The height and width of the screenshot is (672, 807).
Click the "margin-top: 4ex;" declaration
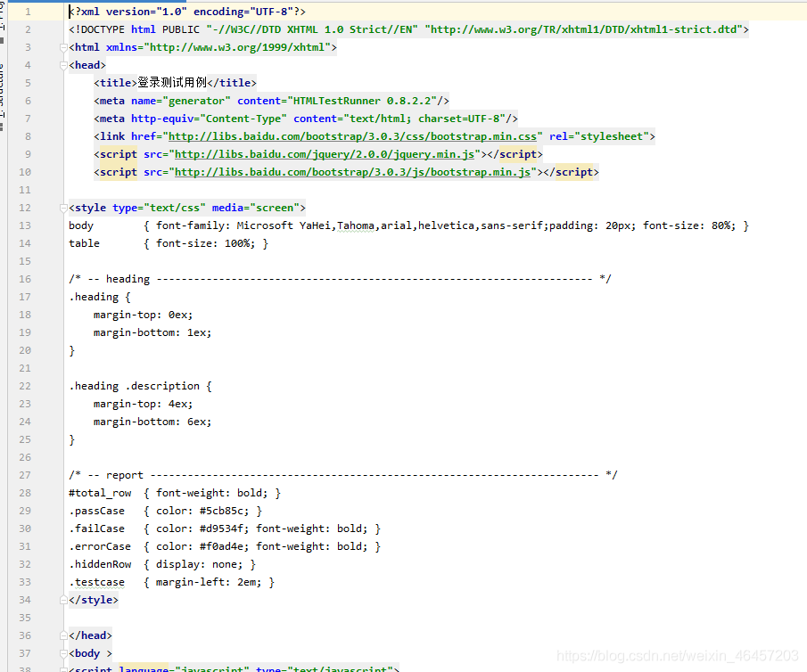click(143, 405)
